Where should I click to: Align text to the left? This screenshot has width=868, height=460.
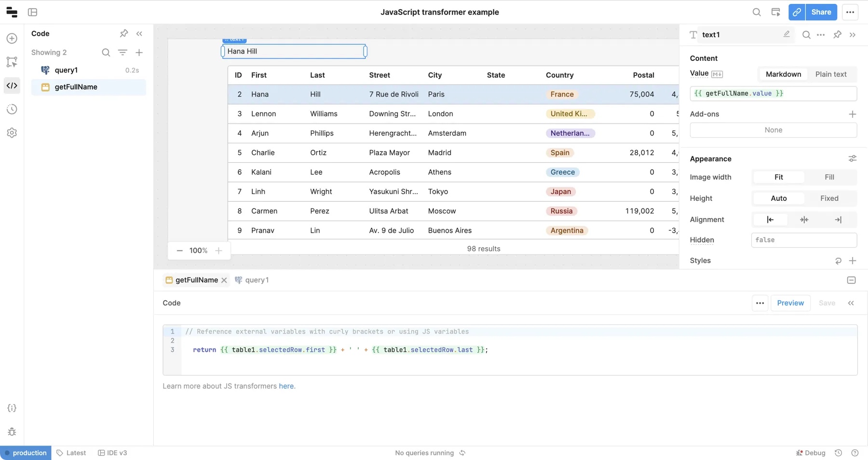[x=770, y=220]
